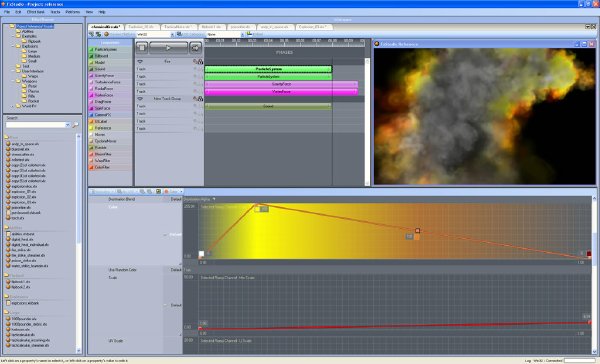This screenshot has width=600, height=364.
Task: Toggle lock on Fire track group
Action: point(200,61)
